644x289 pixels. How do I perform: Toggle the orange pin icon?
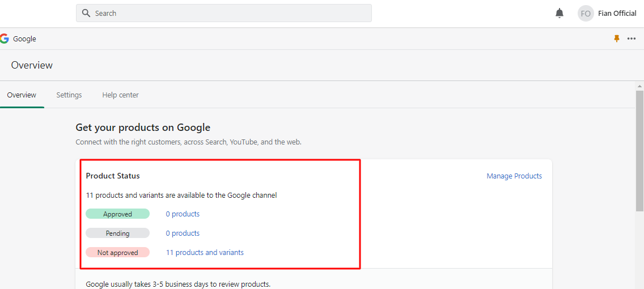coord(617,39)
